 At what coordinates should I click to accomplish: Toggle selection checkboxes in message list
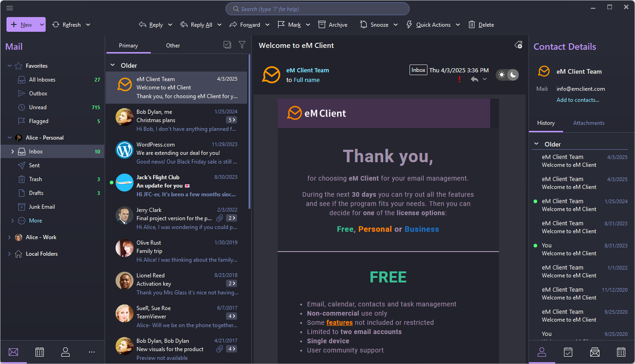pos(227,45)
